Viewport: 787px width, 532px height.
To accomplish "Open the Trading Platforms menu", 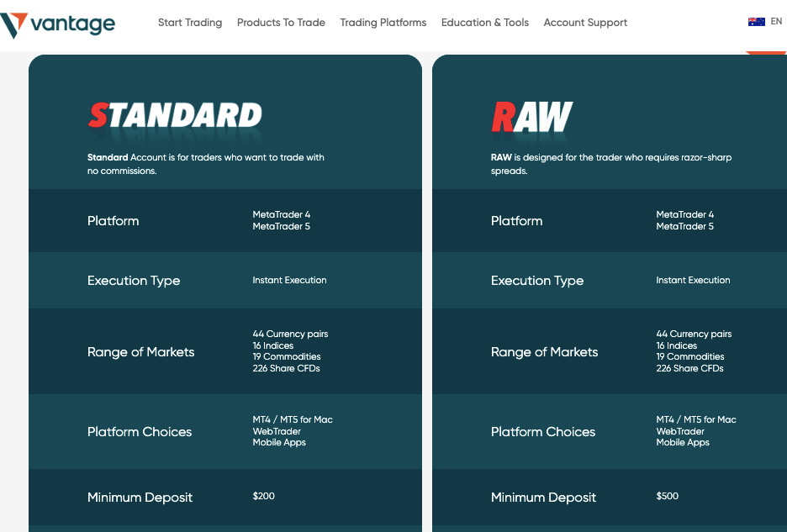I will click(x=383, y=23).
